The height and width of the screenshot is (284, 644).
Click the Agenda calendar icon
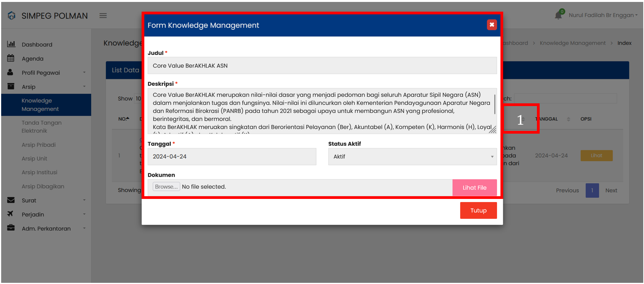click(x=11, y=58)
